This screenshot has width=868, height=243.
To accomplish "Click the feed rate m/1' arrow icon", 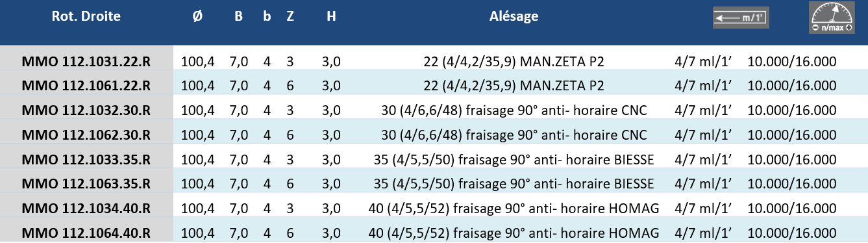I will coord(741,18).
